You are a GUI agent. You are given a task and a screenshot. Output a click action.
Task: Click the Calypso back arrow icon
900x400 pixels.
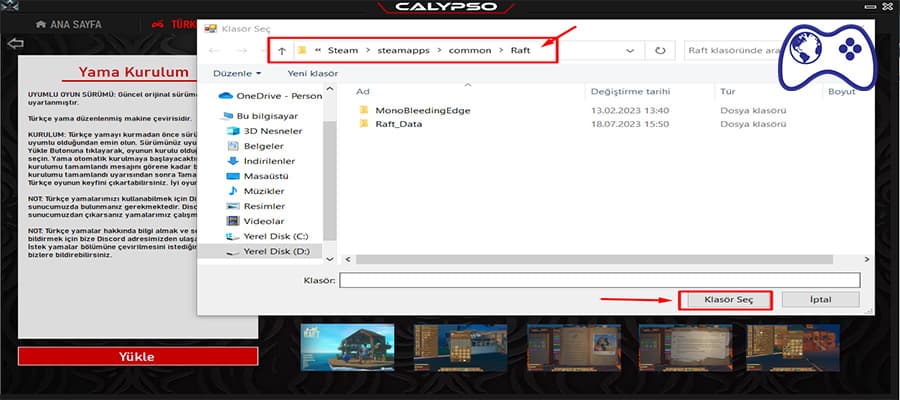pyautogui.click(x=15, y=44)
